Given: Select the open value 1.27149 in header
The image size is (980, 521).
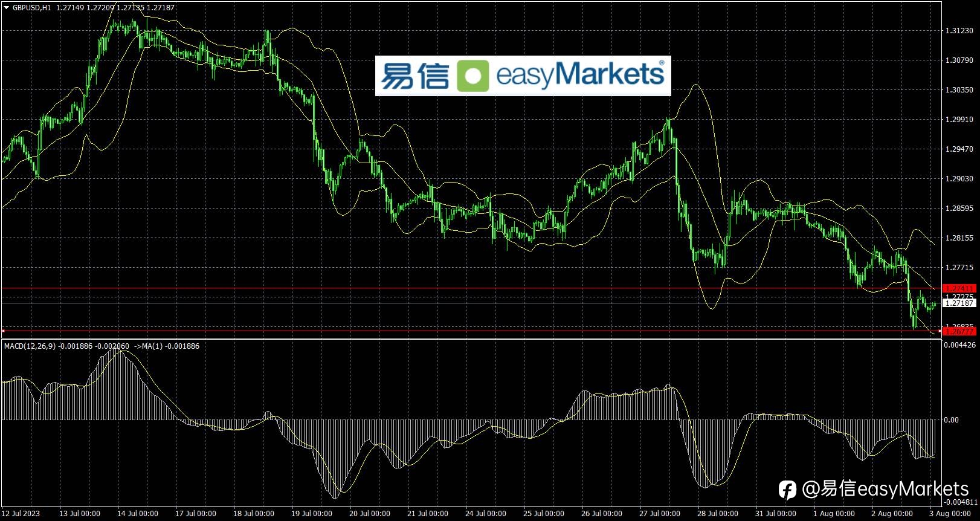Looking at the screenshot, I should 69,8.
